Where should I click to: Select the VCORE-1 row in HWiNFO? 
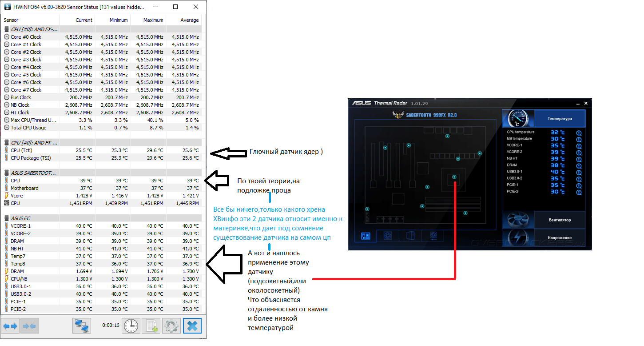(x=102, y=226)
